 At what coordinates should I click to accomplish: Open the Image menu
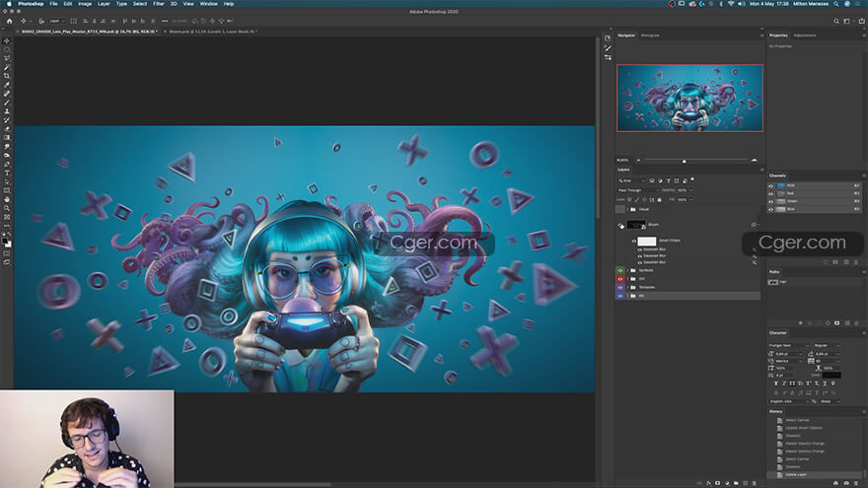(85, 4)
